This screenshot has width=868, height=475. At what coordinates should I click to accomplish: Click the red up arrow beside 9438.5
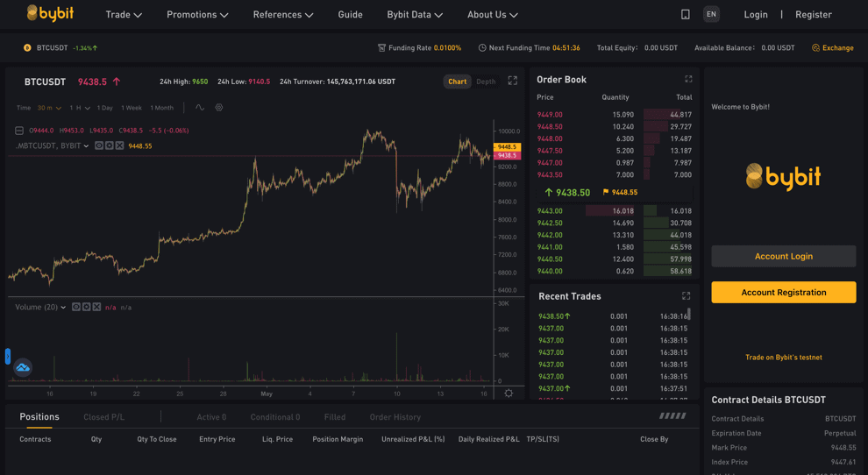click(x=117, y=82)
